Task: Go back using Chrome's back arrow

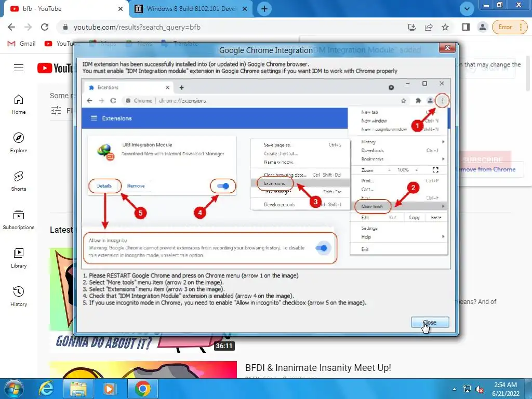Action: click(11, 27)
